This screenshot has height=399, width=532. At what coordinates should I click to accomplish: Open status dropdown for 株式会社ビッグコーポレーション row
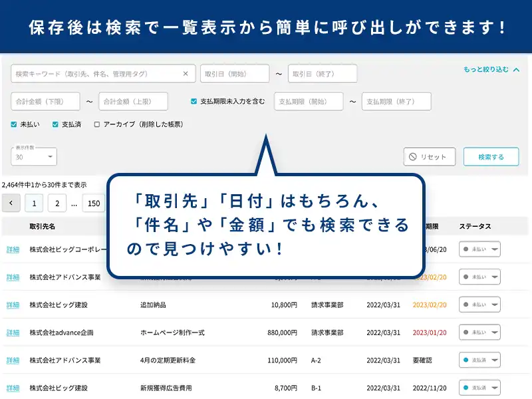[479, 249]
